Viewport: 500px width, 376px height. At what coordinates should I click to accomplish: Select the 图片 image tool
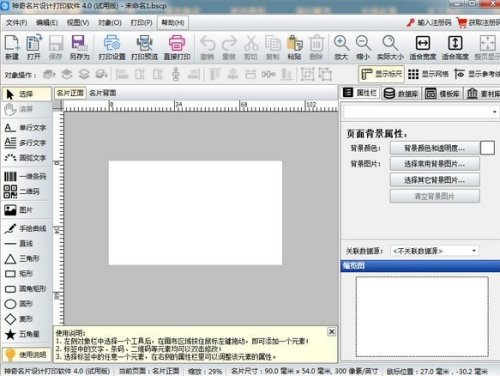tap(19, 210)
